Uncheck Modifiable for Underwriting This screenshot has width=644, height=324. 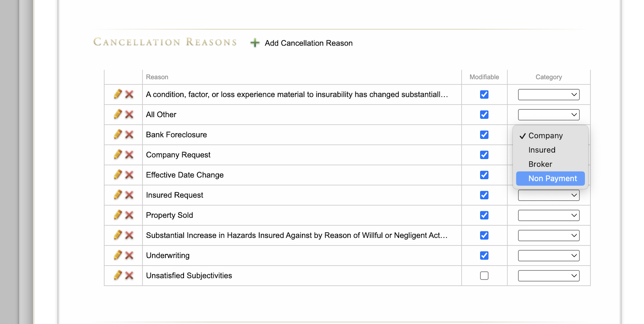coord(484,256)
